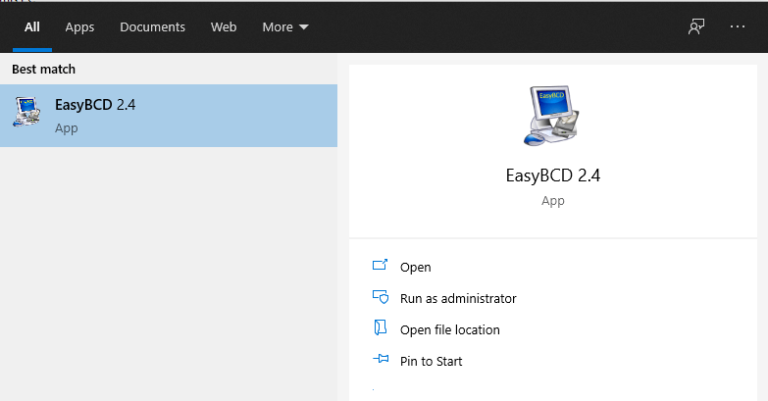Viewport: 768px width, 401px height.
Task: Click the EasyBCD 2.4 title in preview pane
Action: (552, 175)
